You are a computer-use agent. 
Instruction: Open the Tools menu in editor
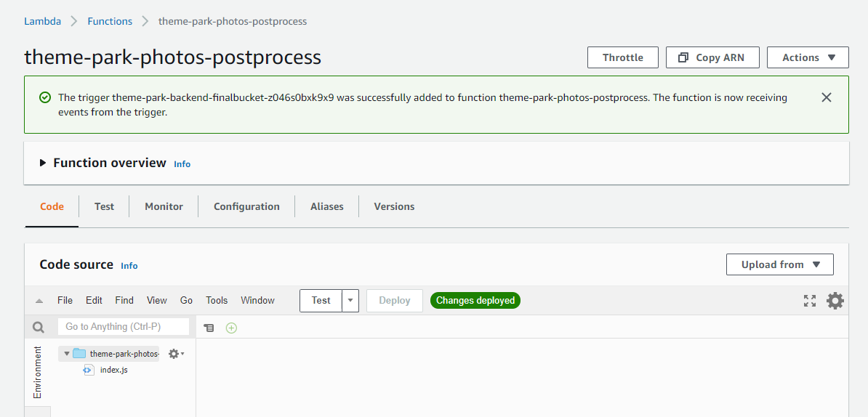click(x=217, y=300)
